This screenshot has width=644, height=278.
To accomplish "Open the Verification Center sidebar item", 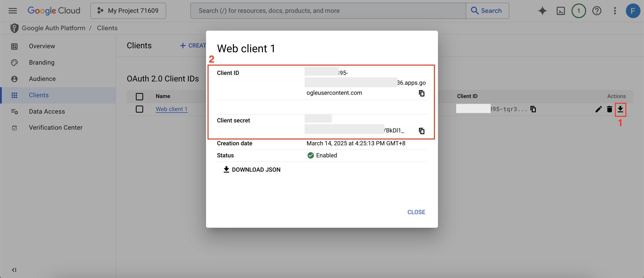I will pos(58,128).
